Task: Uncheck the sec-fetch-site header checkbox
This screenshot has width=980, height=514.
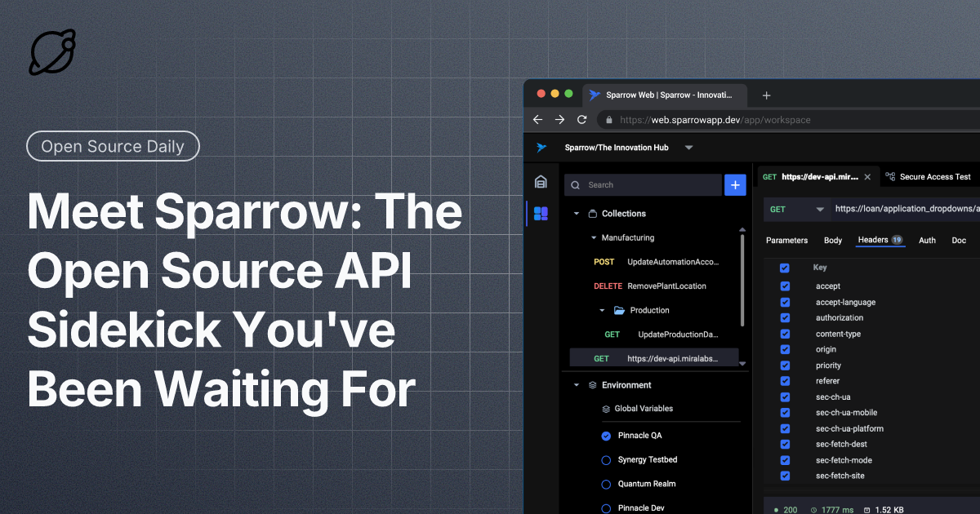Action: pos(785,476)
